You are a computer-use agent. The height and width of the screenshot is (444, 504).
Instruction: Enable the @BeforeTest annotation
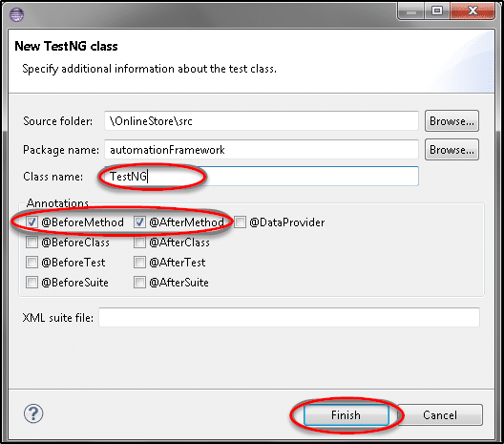(31, 263)
